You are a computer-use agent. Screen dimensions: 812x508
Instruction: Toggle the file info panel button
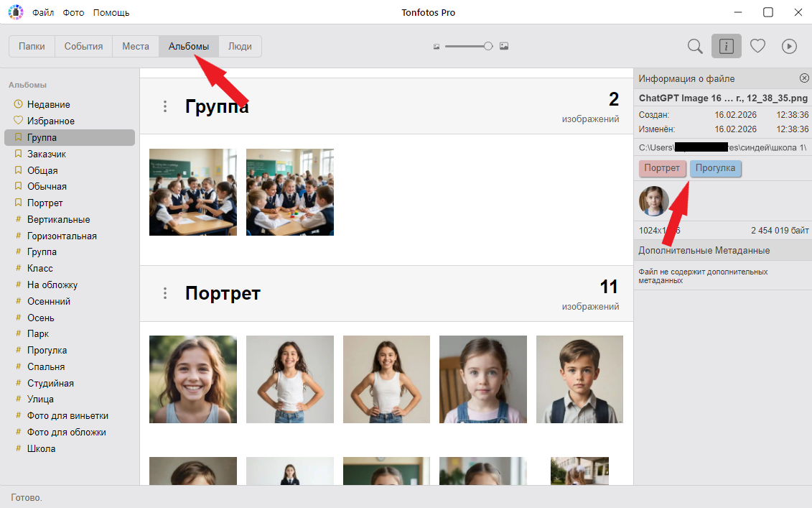pyautogui.click(x=726, y=46)
